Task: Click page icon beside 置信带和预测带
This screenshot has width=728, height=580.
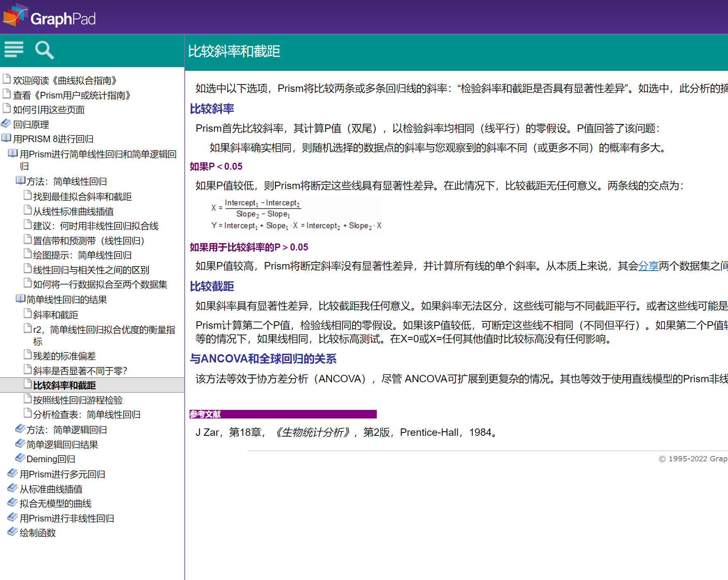Action: point(28,239)
